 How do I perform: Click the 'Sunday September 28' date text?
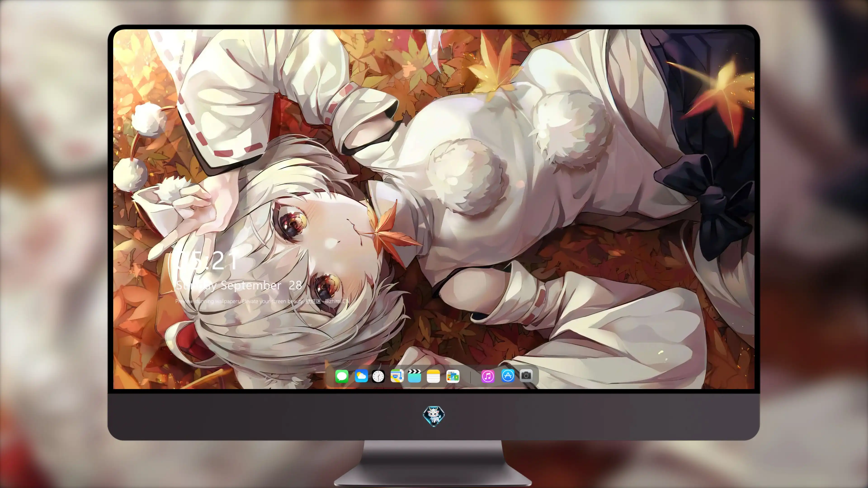(x=239, y=285)
